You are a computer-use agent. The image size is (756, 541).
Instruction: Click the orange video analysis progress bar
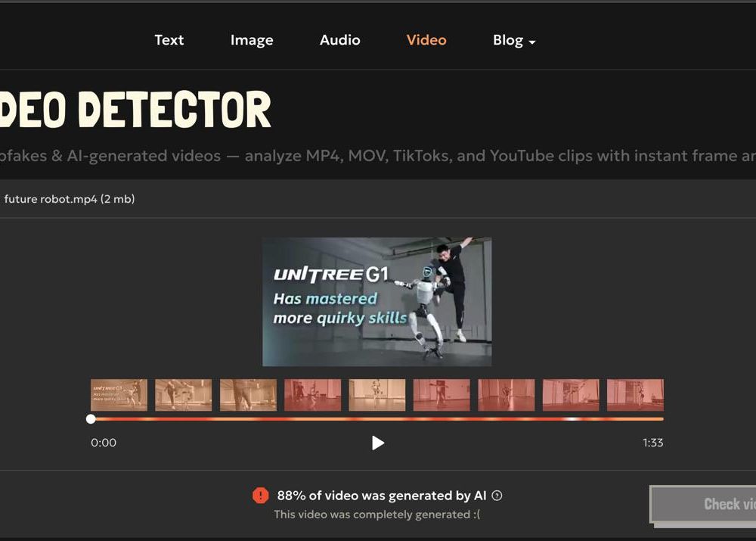click(x=377, y=419)
